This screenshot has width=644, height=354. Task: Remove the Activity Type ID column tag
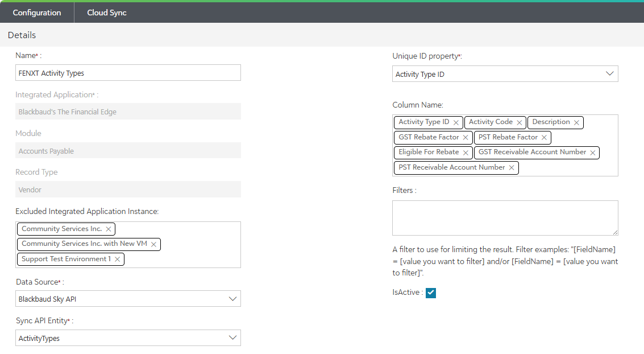(x=456, y=122)
